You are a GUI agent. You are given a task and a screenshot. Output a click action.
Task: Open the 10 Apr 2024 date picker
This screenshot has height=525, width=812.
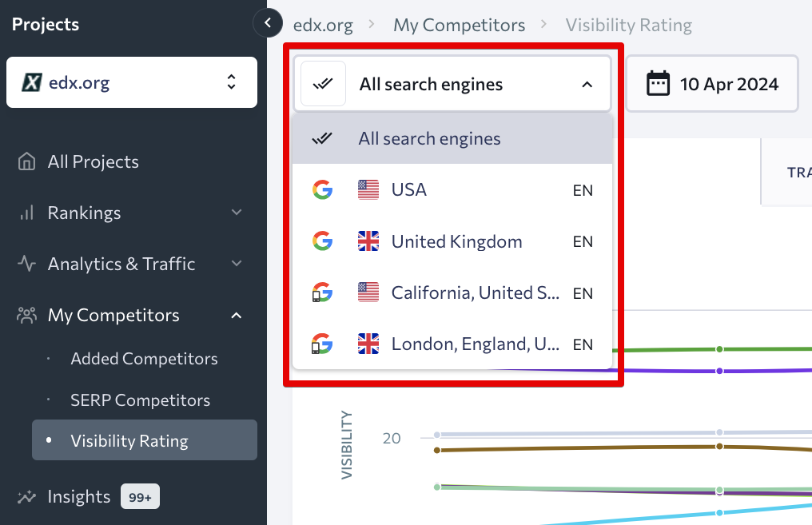pyautogui.click(x=712, y=84)
